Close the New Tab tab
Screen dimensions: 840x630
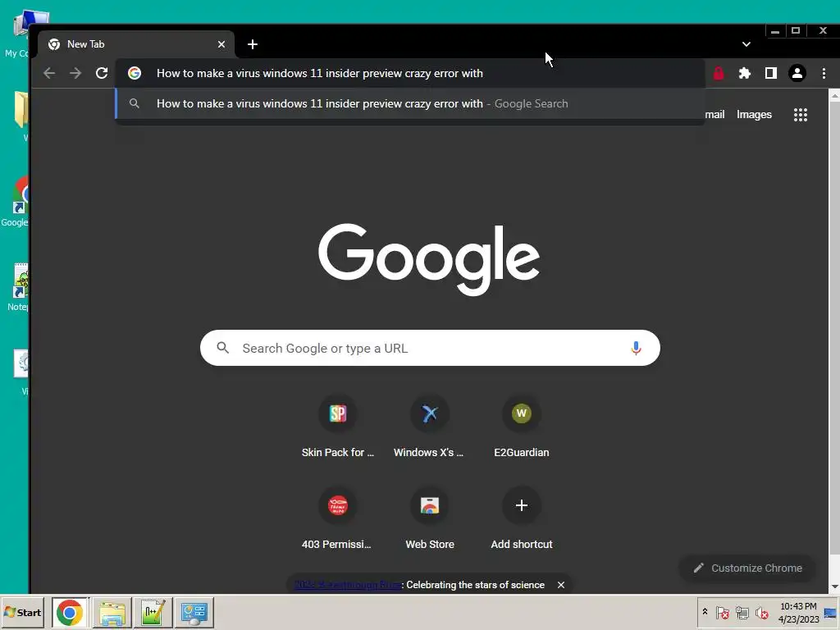coord(221,44)
